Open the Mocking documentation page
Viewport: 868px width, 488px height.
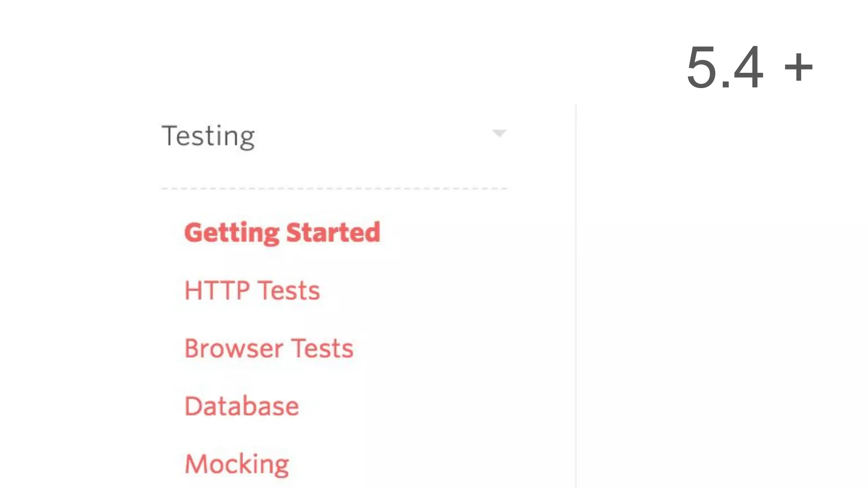(x=237, y=464)
